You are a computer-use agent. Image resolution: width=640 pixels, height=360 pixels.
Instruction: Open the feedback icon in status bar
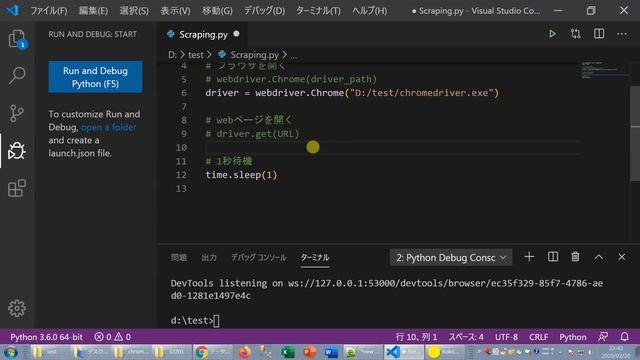[603, 337]
